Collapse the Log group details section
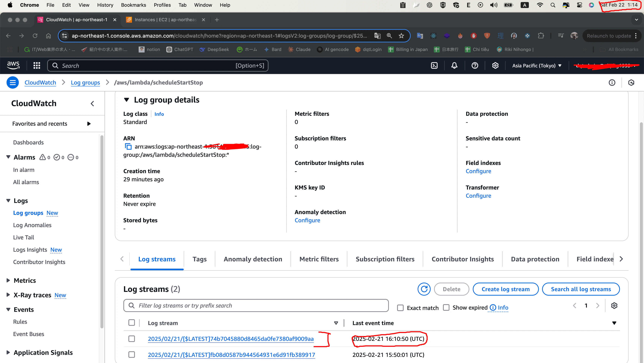Screen dimensions: 644x363 tap(127, 100)
